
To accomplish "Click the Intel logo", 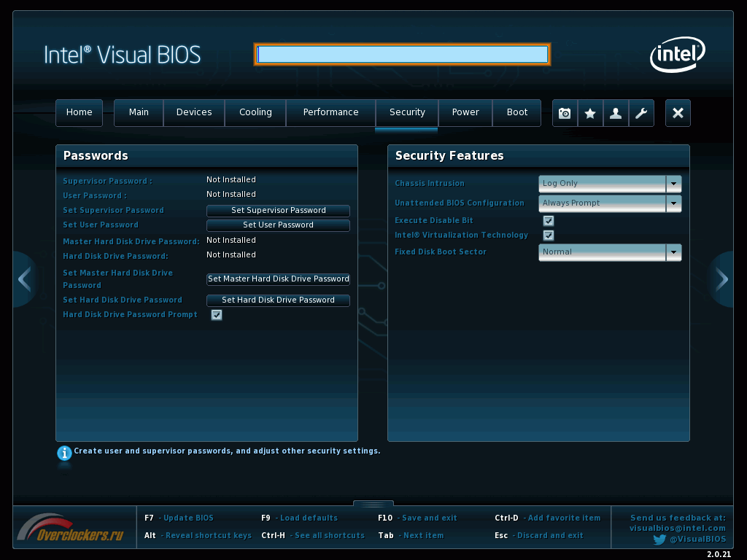I will [678, 54].
